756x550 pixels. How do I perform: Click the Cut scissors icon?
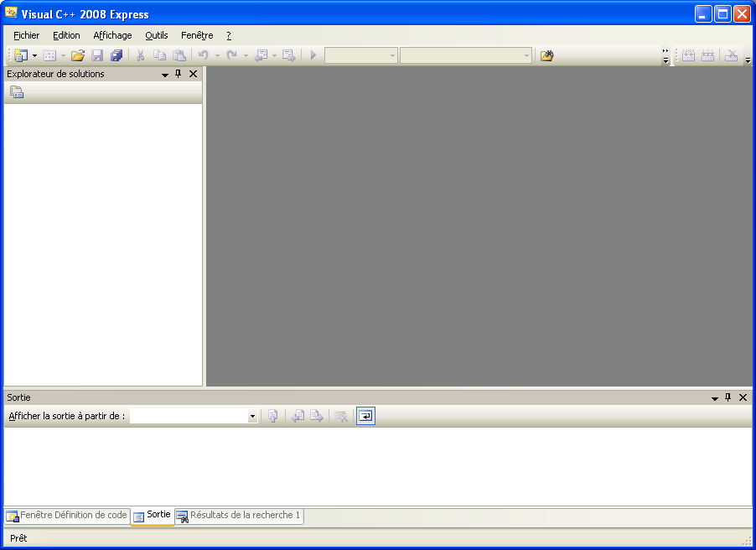pyautogui.click(x=141, y=55)
